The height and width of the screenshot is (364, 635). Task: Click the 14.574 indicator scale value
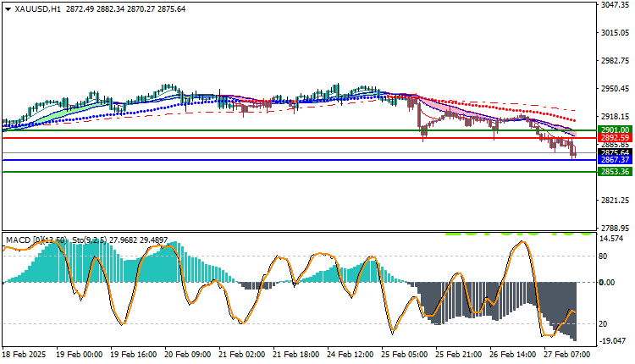611,239
